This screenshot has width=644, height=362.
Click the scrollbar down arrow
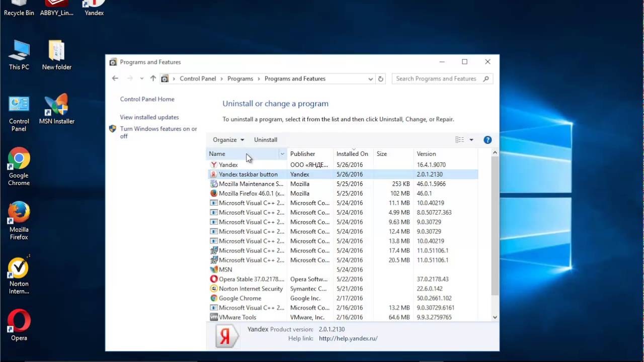(x=495, y=317)
